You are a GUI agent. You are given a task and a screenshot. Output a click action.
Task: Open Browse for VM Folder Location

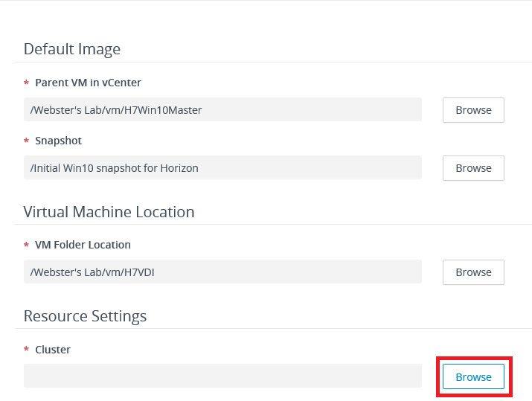[x=473, y=272]
